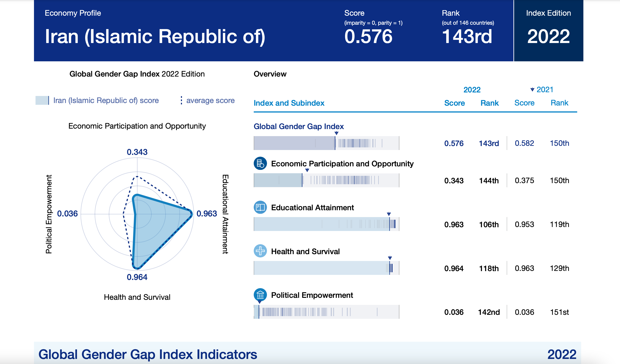Click the Educational Attainment position marker
The height and width of the screenshot is (364, 620).
tap(389, 214)
